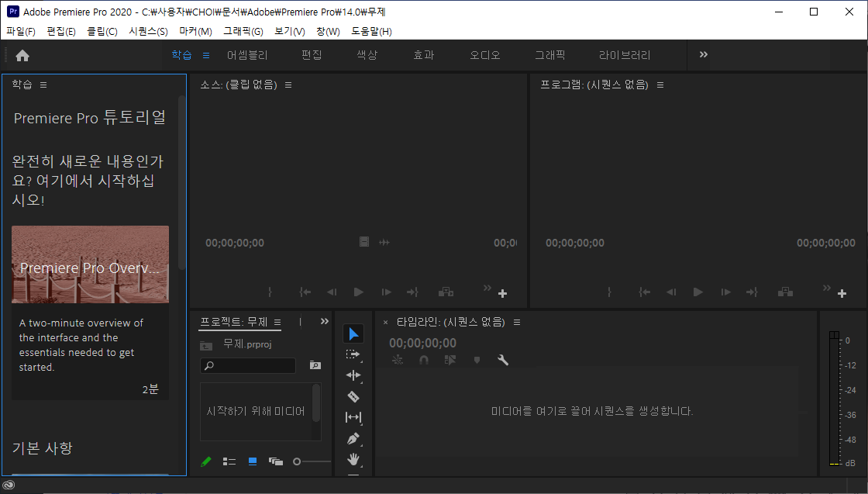Toggle insert sequences as nests icon

click(x=398, y=360)
